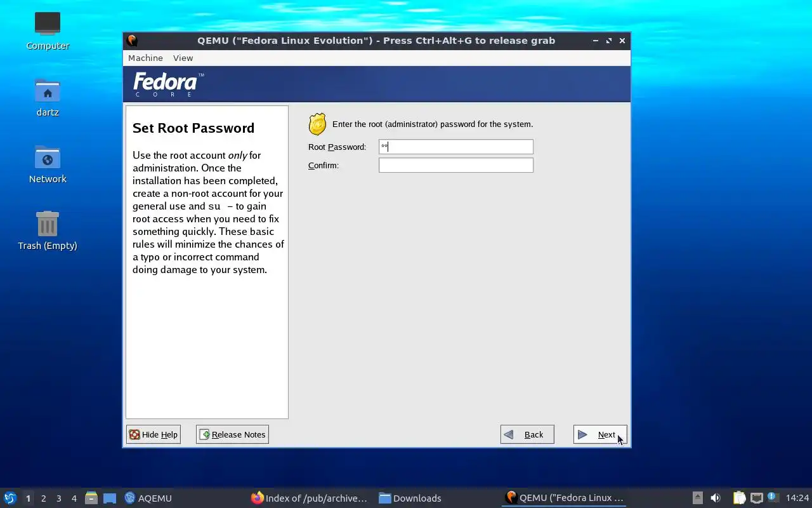
Task: Launch the file manager from the taskbar
Action: pyautogui.click(x=91, y=498)
